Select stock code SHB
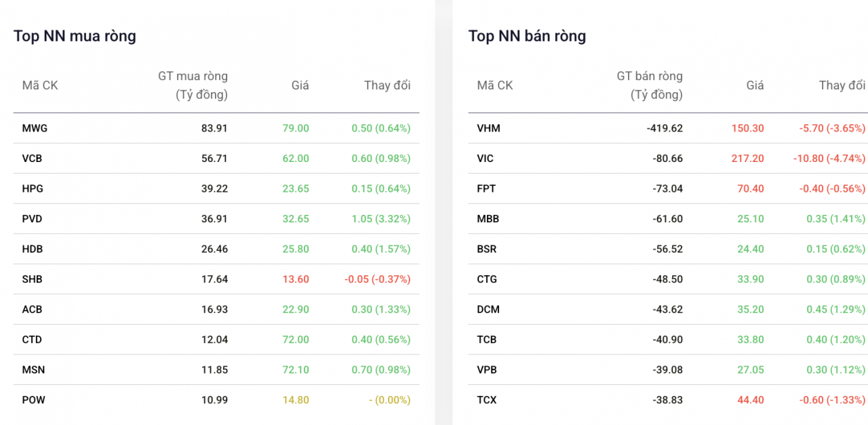 [x=33, y=279]
